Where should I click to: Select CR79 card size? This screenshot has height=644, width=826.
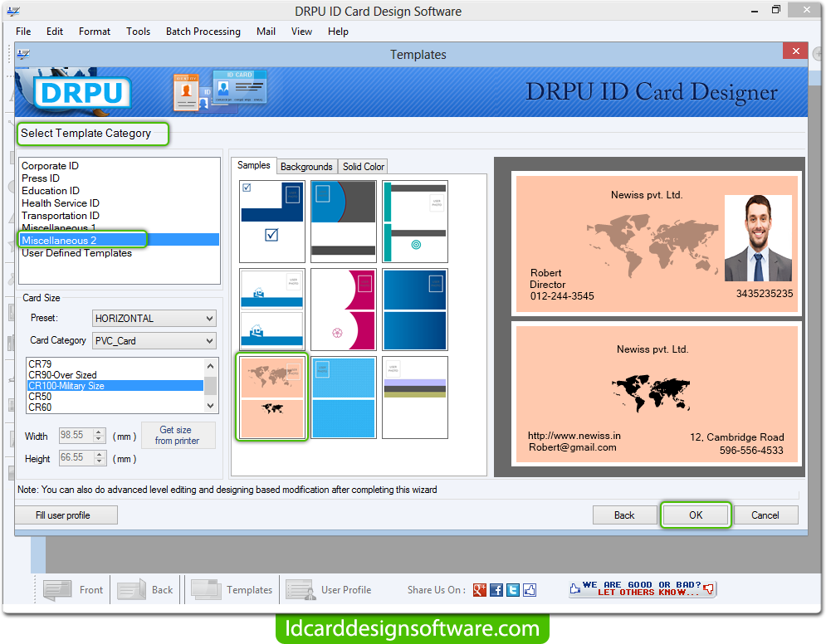pos(115,363)
